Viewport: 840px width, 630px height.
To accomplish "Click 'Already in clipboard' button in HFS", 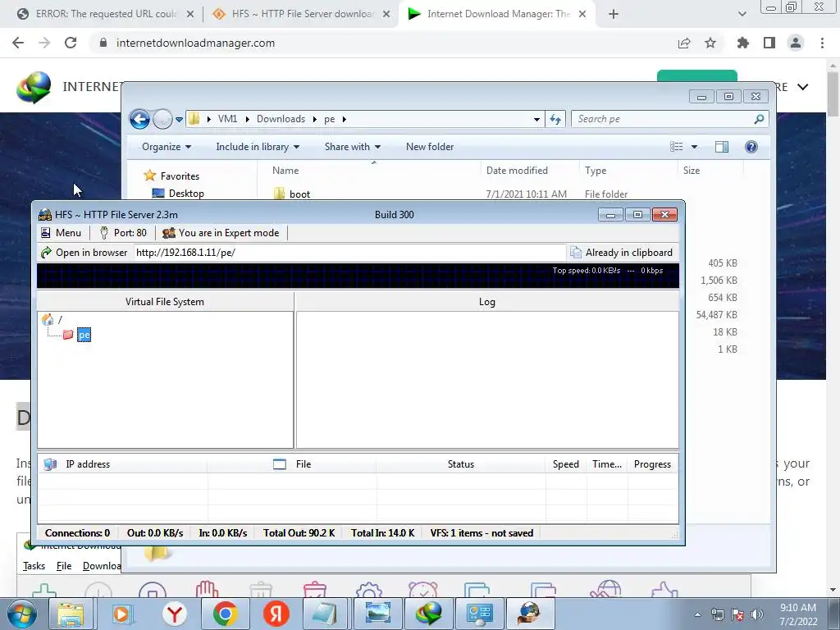I will click(622, 253).
